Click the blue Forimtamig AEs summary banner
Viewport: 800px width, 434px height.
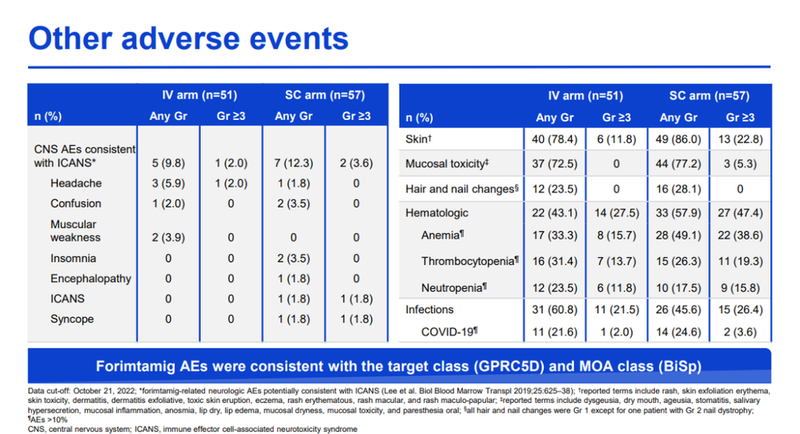point(400,362)
